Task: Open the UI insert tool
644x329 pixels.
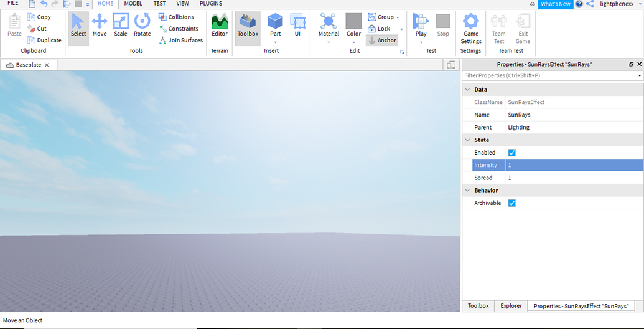Action: pos(297,25)
